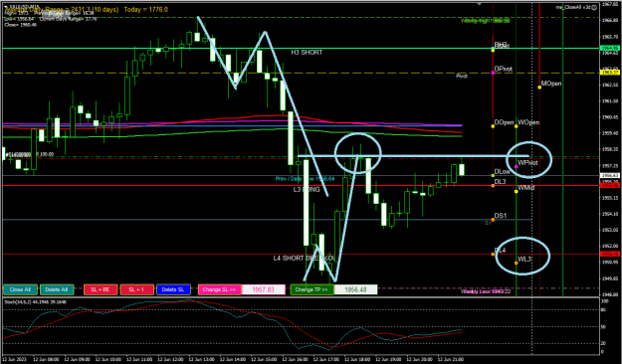Click the small Pivot label near dashed line
This screenshot has width=622, height=364.
pyautogui.click(x=462, y=76)
